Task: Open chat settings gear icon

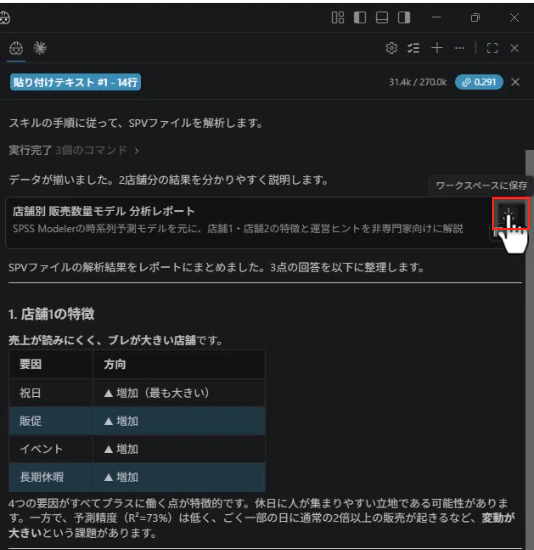Action: click(392, 48)
